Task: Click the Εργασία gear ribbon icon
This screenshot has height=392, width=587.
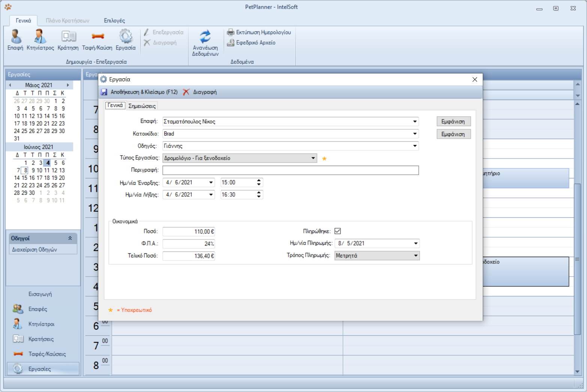Action: click(125, 37)
